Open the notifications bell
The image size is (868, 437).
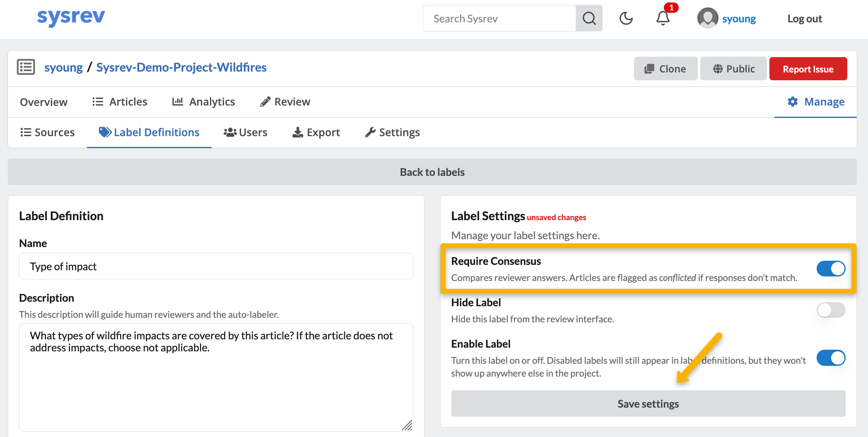663,18
